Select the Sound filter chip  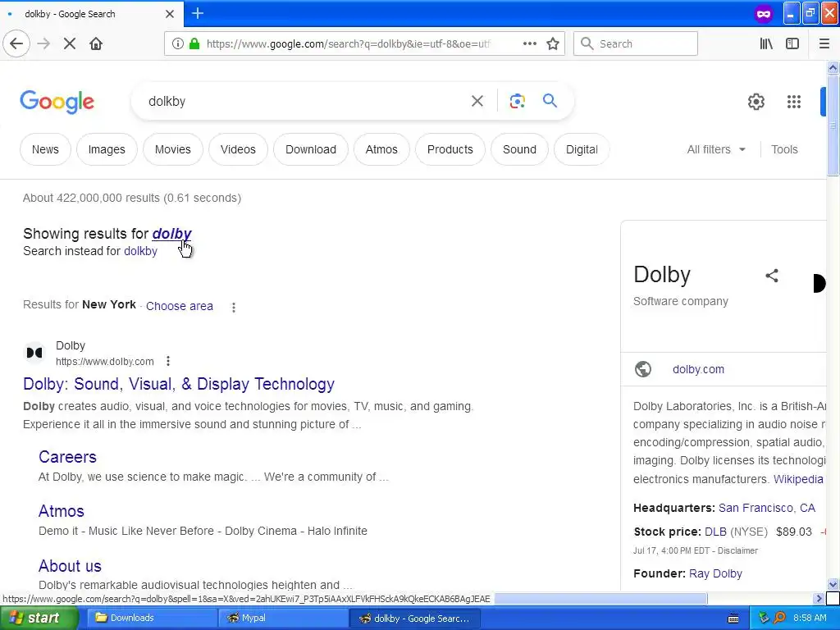[519, 149]
